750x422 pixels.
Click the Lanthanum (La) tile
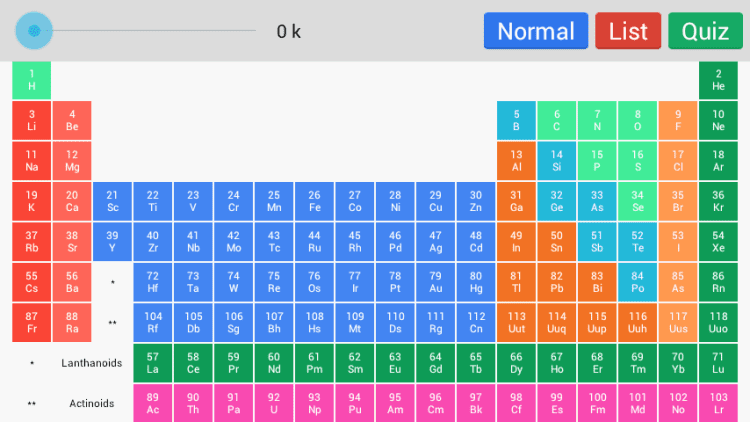153,362
